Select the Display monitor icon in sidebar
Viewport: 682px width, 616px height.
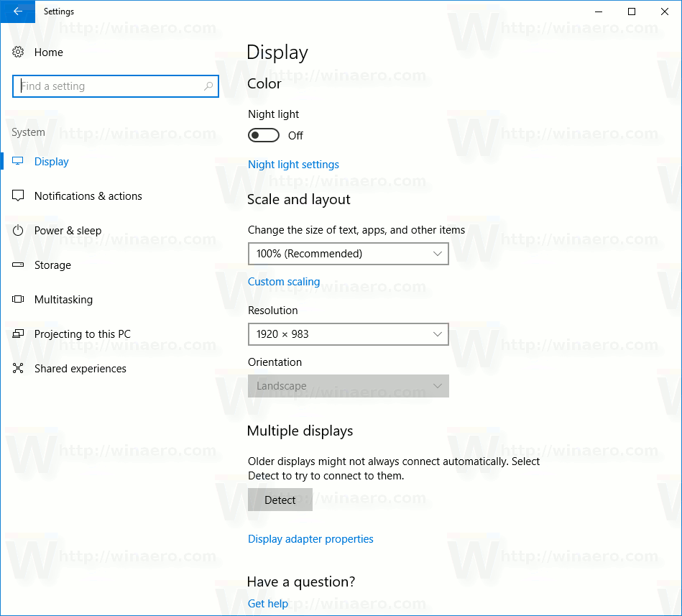18,161
